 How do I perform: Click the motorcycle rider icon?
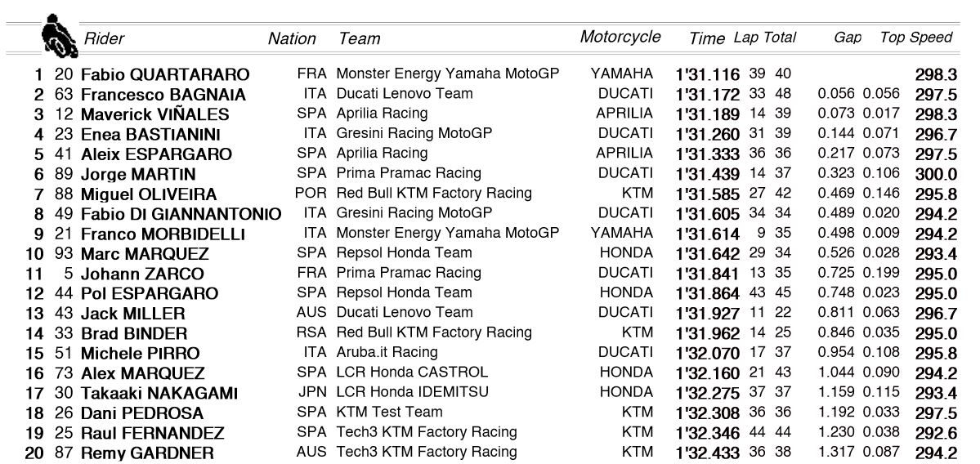pos(59,36)
